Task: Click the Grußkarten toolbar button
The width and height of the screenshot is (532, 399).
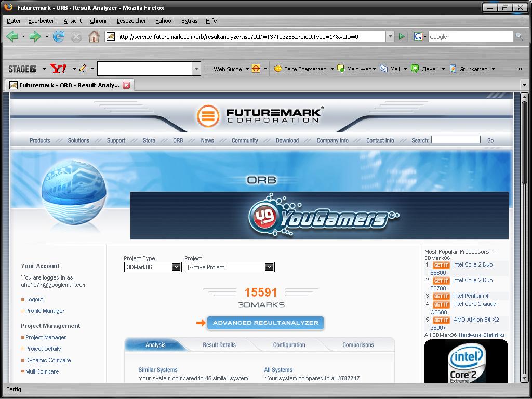Action: coord(469,69)
